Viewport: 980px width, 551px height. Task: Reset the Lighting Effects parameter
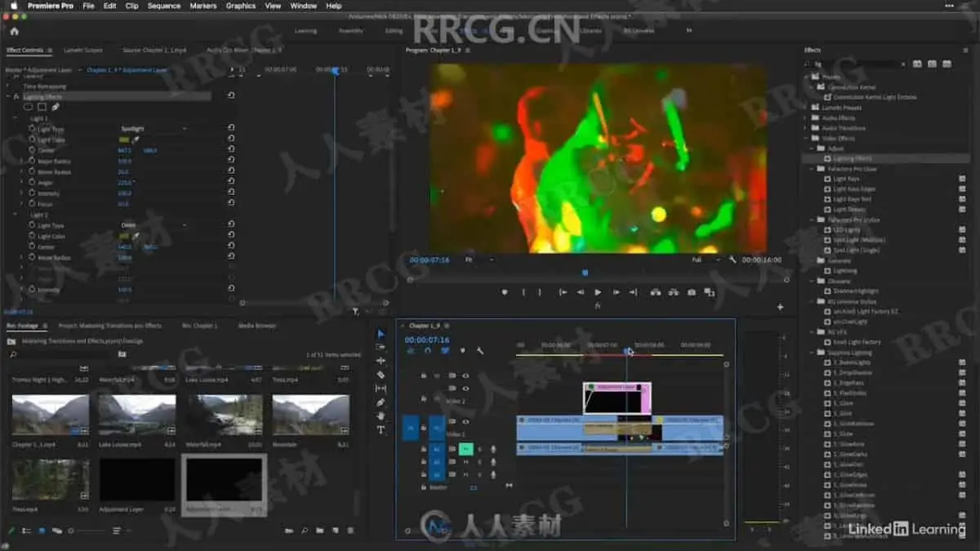click(x=231, y=96)
